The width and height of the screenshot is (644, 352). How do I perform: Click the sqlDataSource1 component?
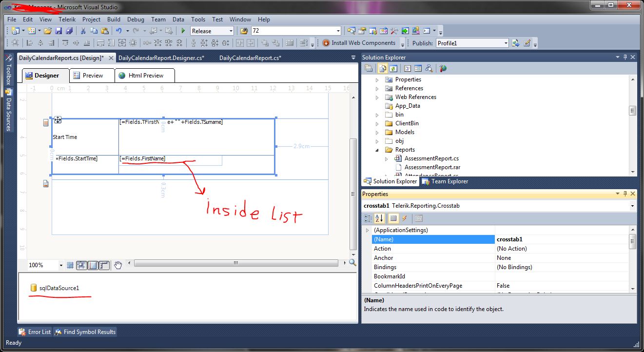(x=55, y=288)
